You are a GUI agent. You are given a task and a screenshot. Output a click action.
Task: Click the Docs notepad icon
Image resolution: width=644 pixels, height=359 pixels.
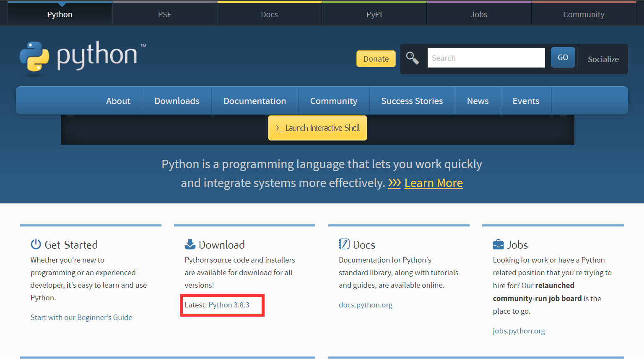point(344,244)
